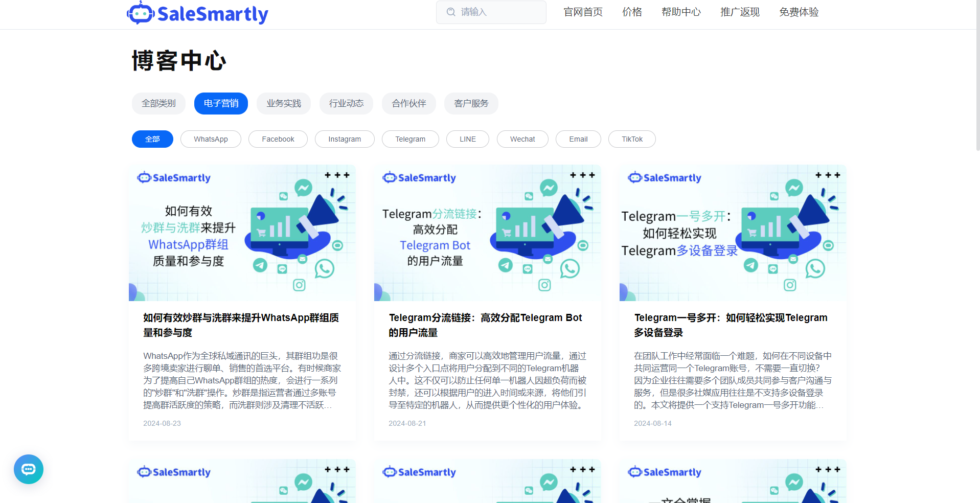Image resolution: width=980 pixels, height=503 pixels.
Task: Click the Telegram icon in third article banner
Action: tap(750, 265)
